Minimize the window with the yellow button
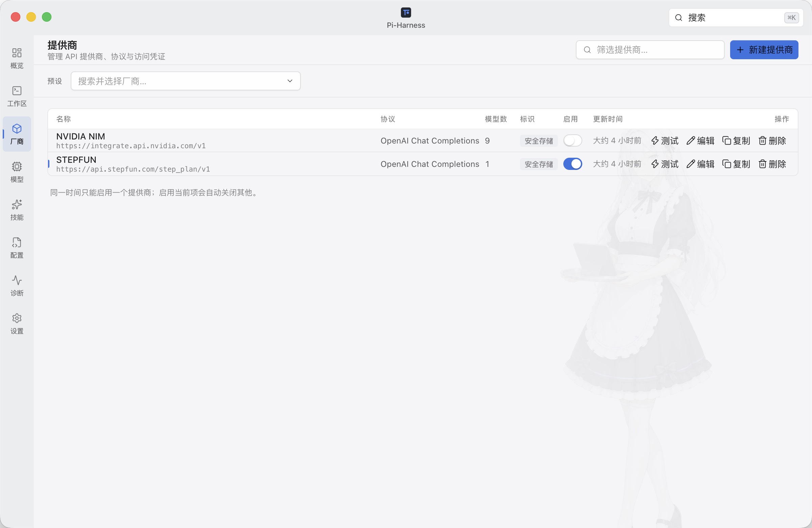 pos(31,17)
